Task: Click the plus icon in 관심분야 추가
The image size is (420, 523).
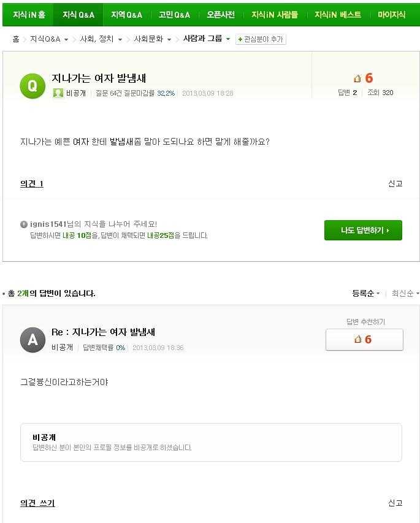Action: point(240,39)
